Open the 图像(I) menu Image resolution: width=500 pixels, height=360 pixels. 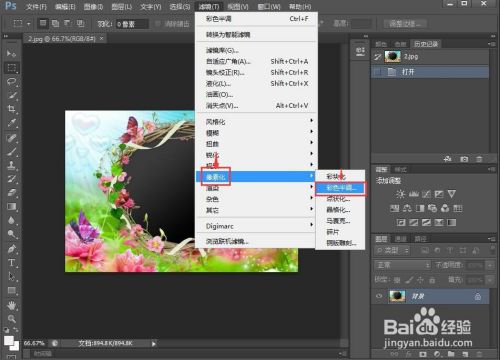93,7
